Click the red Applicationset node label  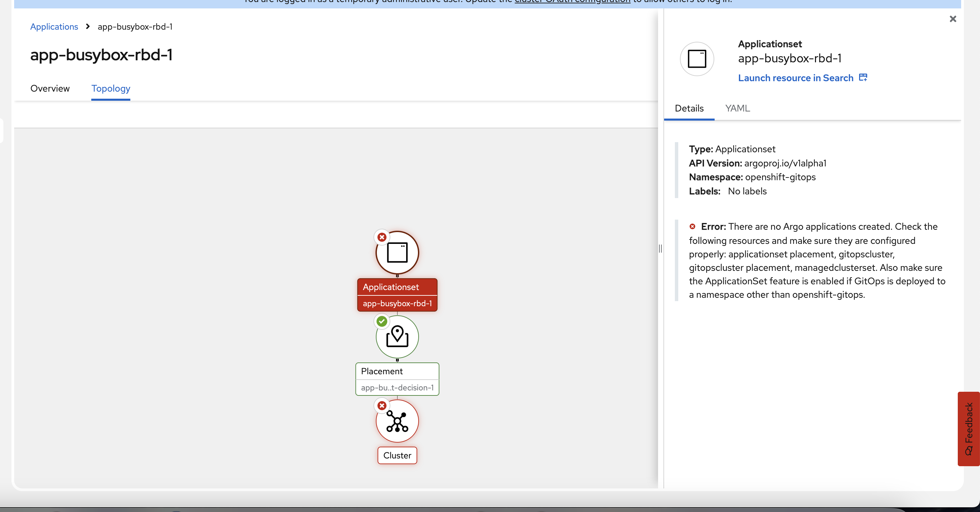[397, 295]
